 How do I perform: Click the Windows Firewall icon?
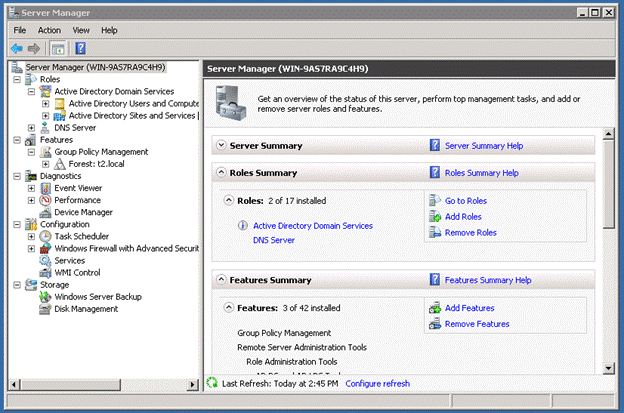(x=45, y=248)
